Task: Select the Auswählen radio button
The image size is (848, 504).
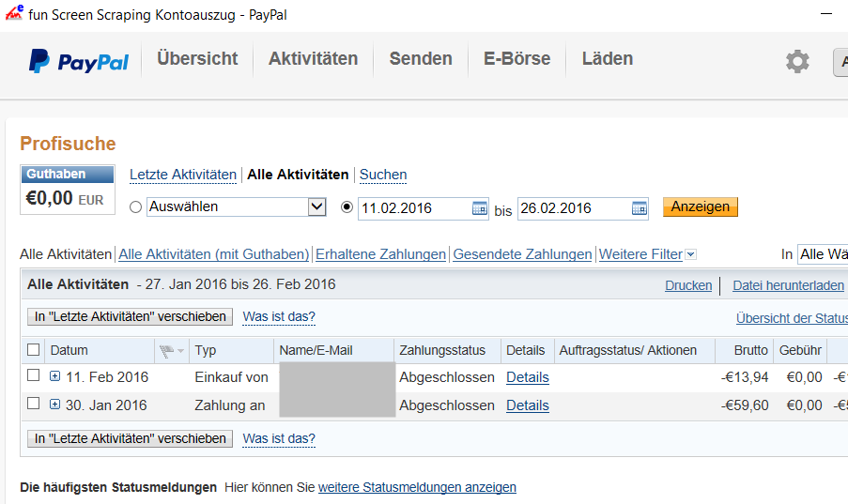Action: [x=136, y=207]
